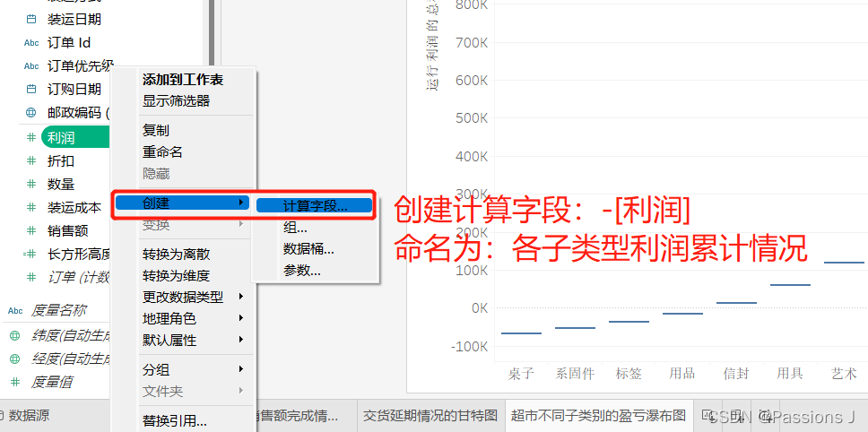Expand the 更改数据类型 submenu
The image size is (868, 432).
tap(241, 297)
